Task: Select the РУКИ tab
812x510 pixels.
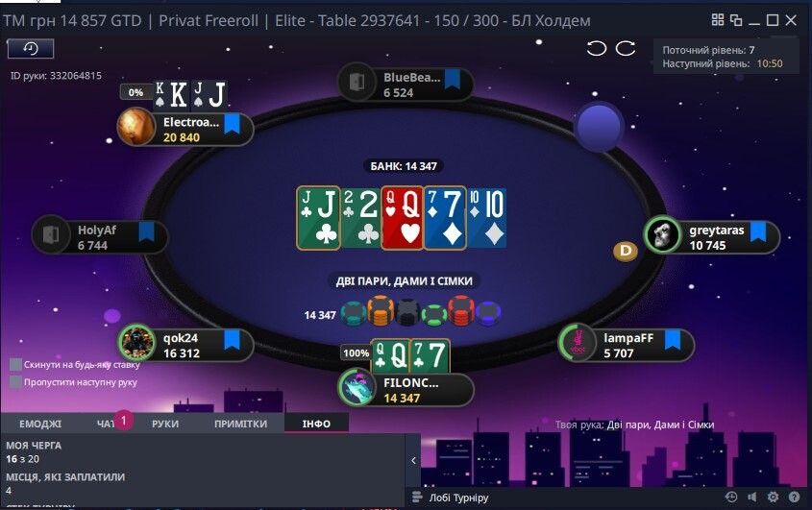Action: [165, 425]
